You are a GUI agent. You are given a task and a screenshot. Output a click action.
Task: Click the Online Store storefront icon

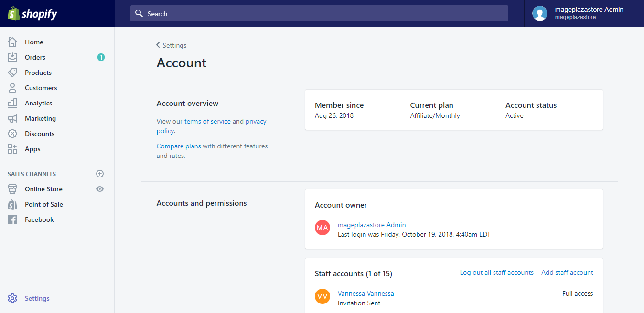pos(12,189)
